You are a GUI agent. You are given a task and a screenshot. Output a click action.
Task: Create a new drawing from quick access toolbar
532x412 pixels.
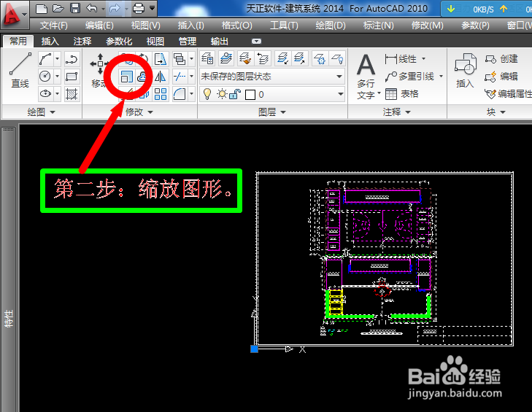pos(41,9)
